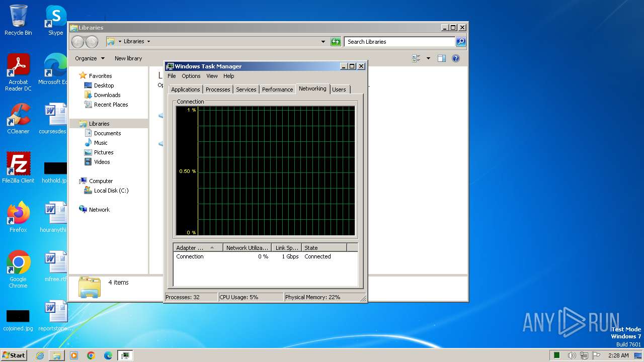Screen dimensions: 644x362
Task: Select Desktop in navigation pane
Action: click(x=104, y=85)
